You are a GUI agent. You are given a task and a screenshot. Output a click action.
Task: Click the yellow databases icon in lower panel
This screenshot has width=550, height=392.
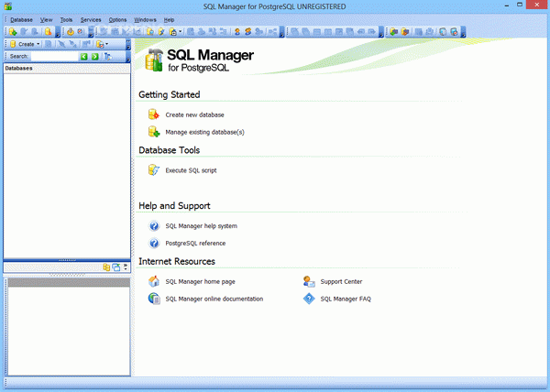(x=106, y=267)
